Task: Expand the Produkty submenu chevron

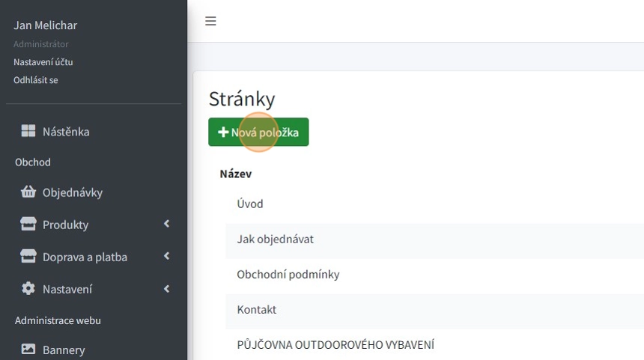Action: coord(166,224)
